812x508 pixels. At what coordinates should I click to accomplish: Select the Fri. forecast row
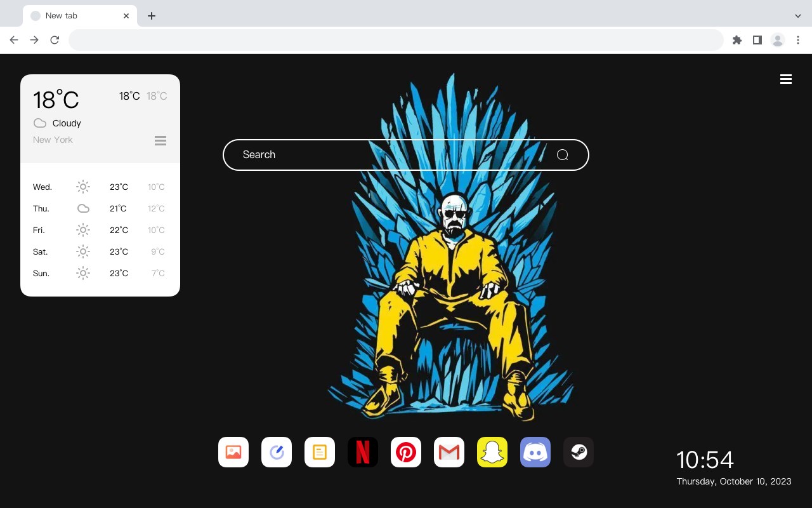click(x=100, y=230)
